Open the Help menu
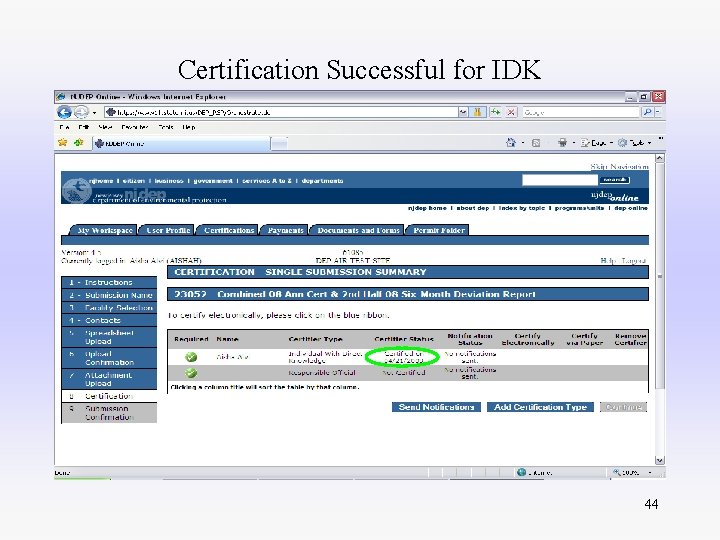The height and width of the screenshot is (540, 720). [x=189, y=127]
